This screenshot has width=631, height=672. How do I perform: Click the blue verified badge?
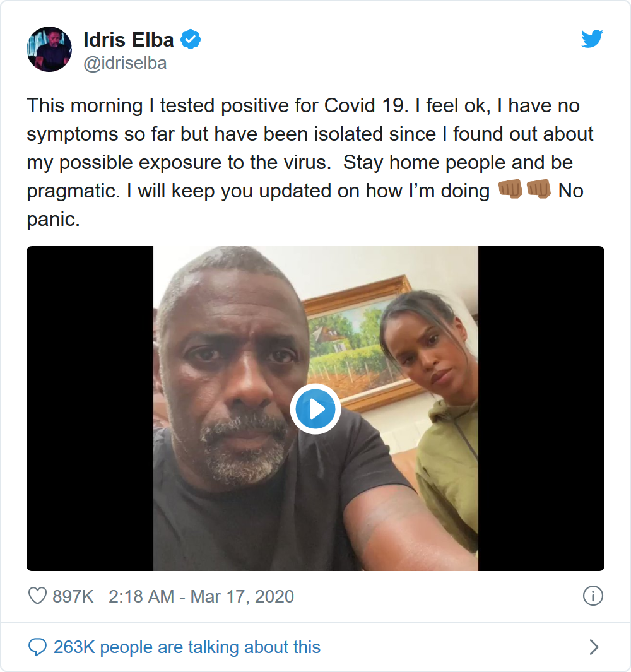[191, 40]
